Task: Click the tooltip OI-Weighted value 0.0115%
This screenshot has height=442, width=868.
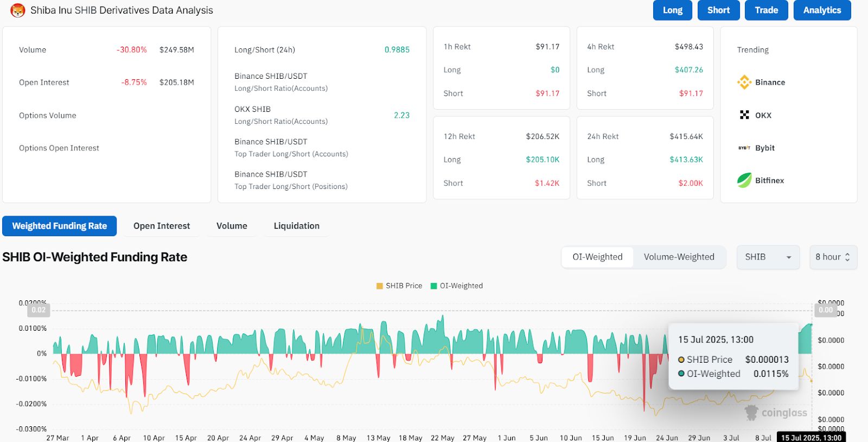Action: 771,374
